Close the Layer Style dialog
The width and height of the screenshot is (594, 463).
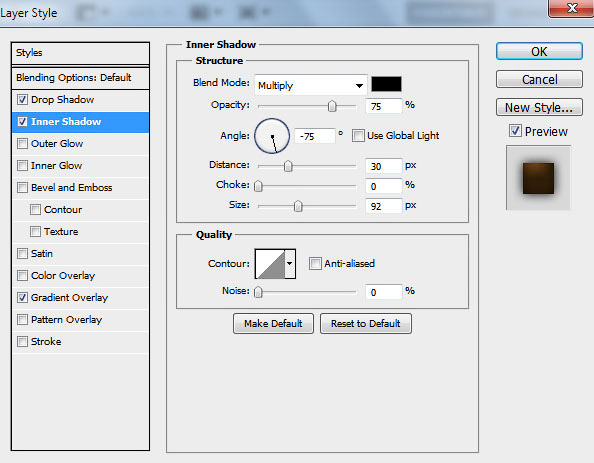click(x=571, y=8)
